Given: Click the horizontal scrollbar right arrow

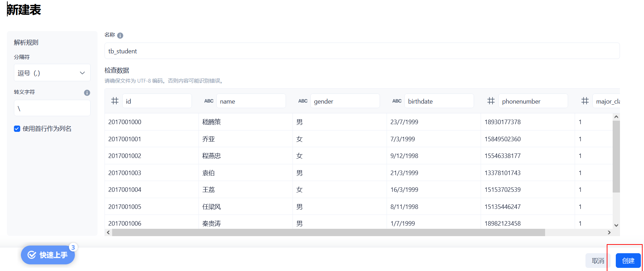Looking at the screenshot, I should (x=609, y=232).
